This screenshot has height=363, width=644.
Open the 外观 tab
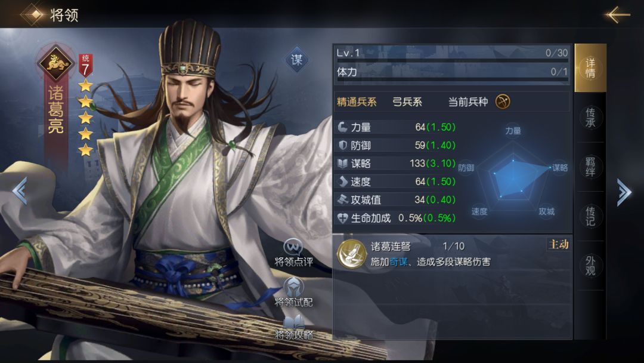(x=590, y=266)
